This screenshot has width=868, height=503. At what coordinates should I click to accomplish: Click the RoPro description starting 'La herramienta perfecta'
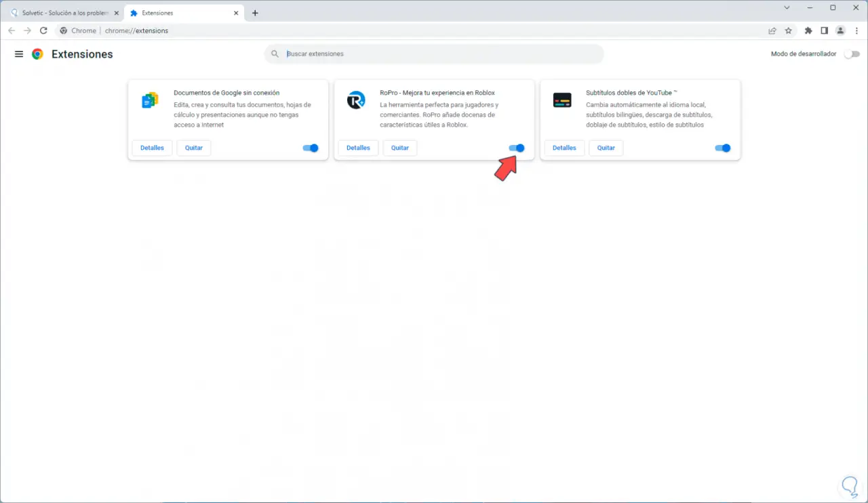[x=439, y=115]
